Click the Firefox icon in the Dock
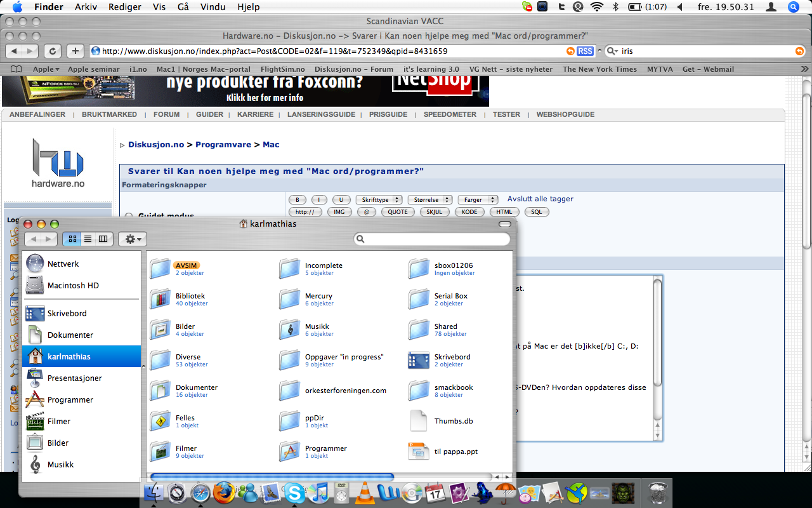This screenshot has width=812, height=508. point(223,493)
